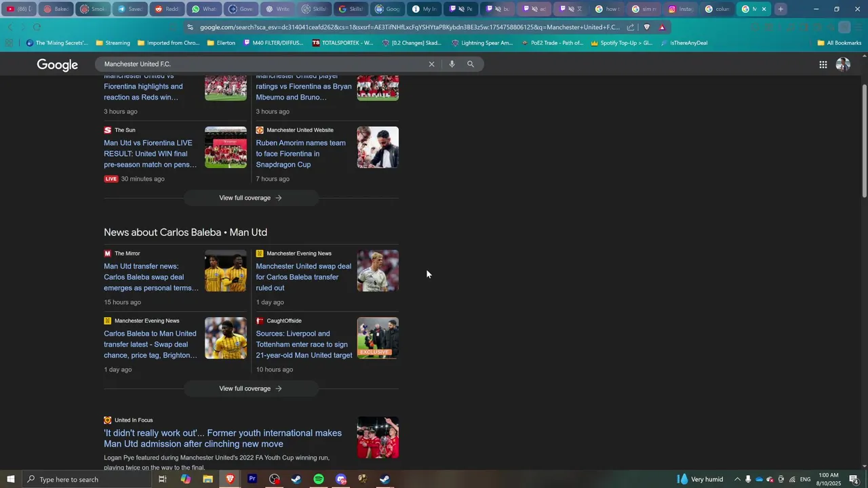Image resolution: width=868 pixels, height=488 pixels.
Task: Open 'Carlos Baleba to Man United transfer latest' article
Action: (151, 344)
